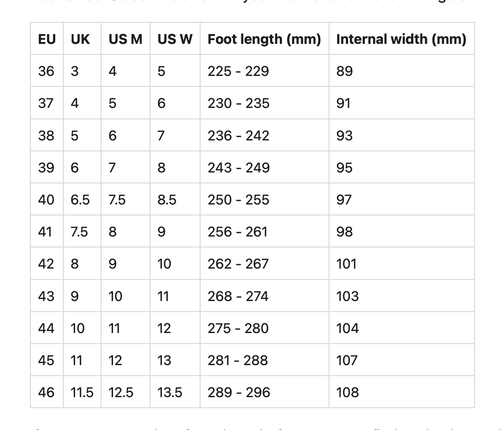Click the US M size 12.5 cell
Viewport: 504px width, 430px height.
[x=121, y=393]
